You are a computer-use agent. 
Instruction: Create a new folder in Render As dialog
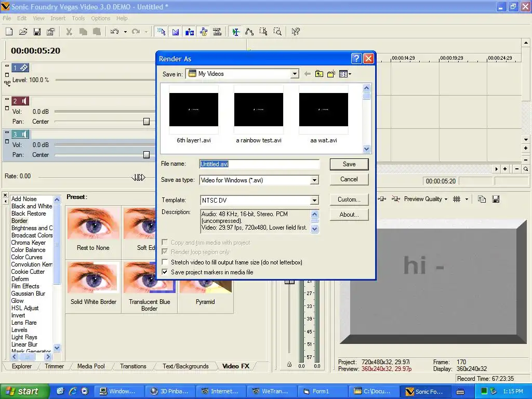[331, 74]
